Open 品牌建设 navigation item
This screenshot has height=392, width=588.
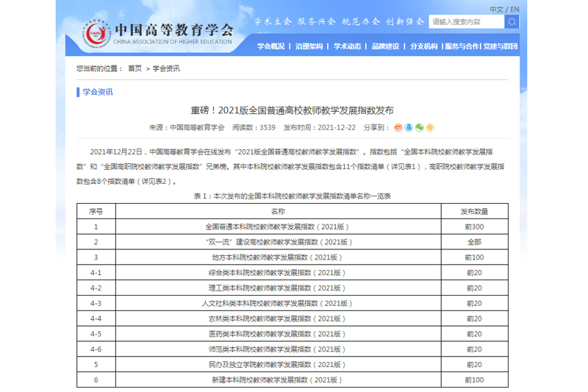point(385,46)
